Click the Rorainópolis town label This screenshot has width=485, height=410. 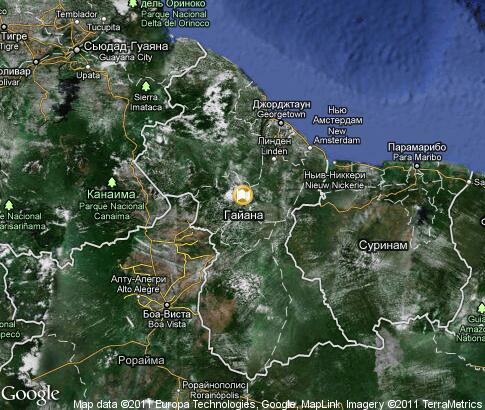click(215, 395)
